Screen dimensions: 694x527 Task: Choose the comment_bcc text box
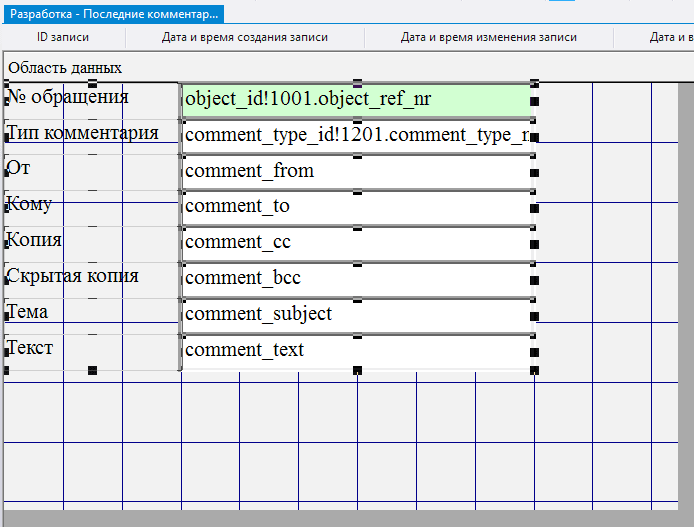pyautogui.click(x=355, y=279)
